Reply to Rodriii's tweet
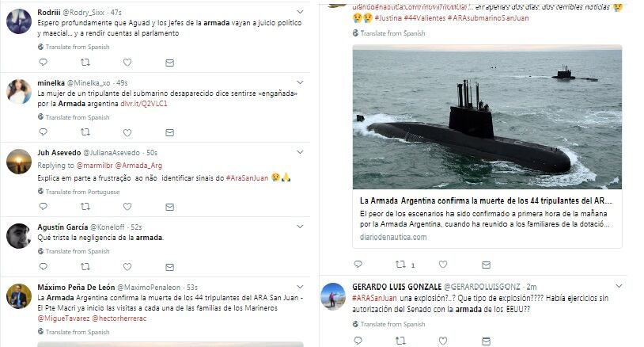 (x=44, y=63)
